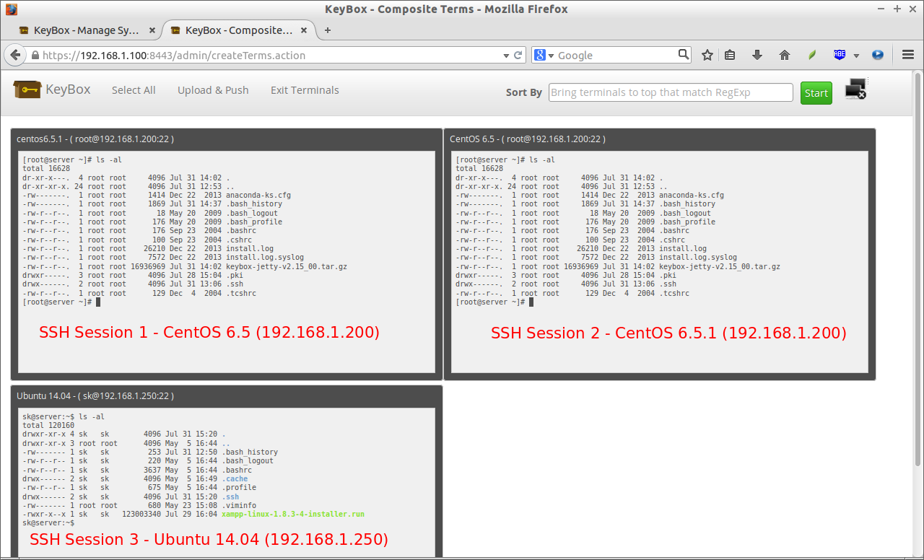The width and height of the screenshot is (924, 560).
Task: Click install.log.syslog in the centos6.5.1 terminal
Action: 265,257
